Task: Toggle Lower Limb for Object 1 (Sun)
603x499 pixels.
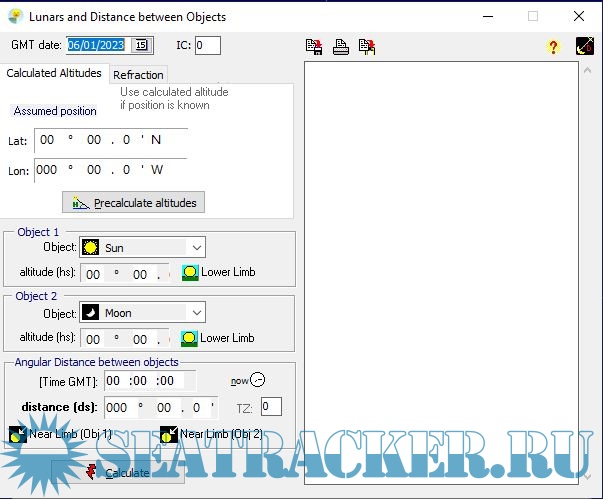Action: pyautogui.click(x=190, y=273)
